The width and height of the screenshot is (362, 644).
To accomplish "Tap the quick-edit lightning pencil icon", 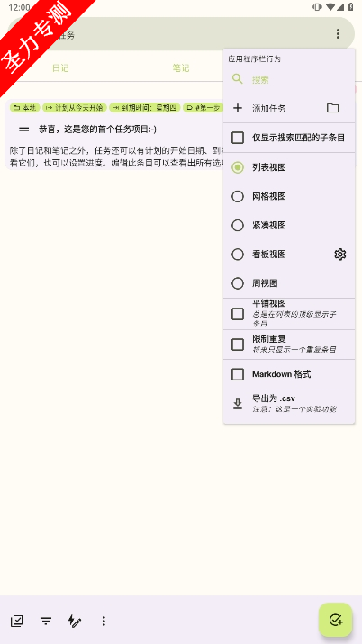I will [75, 621].
